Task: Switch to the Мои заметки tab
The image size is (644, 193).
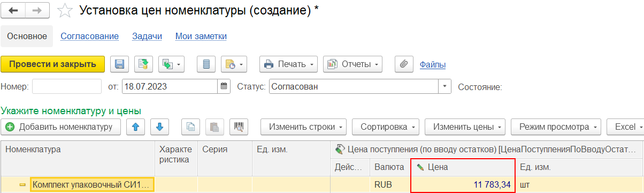Action: pos(201,36)
